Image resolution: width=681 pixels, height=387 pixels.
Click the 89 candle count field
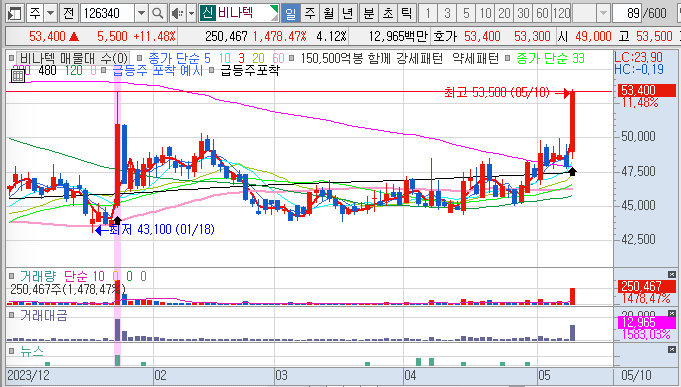627,13
